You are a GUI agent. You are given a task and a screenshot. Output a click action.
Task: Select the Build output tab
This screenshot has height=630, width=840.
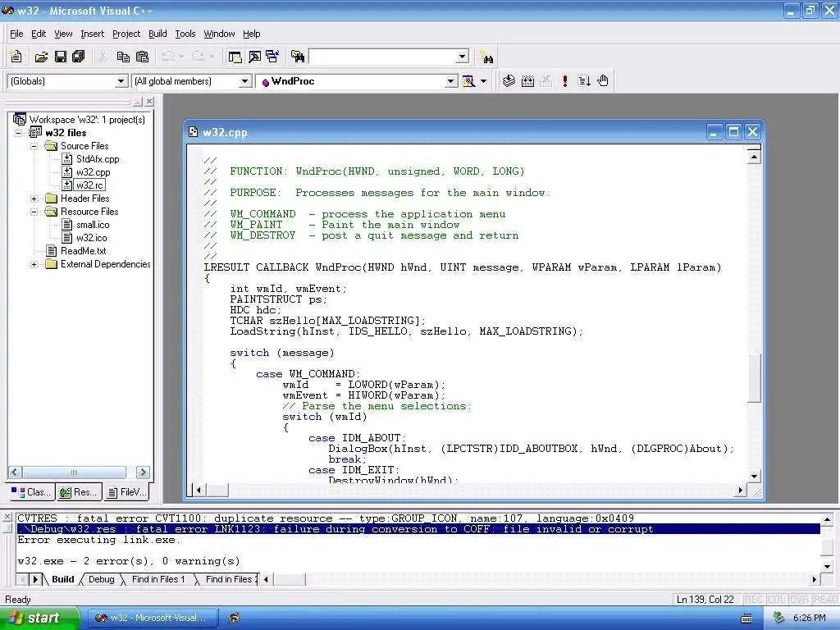coord(62,579)
